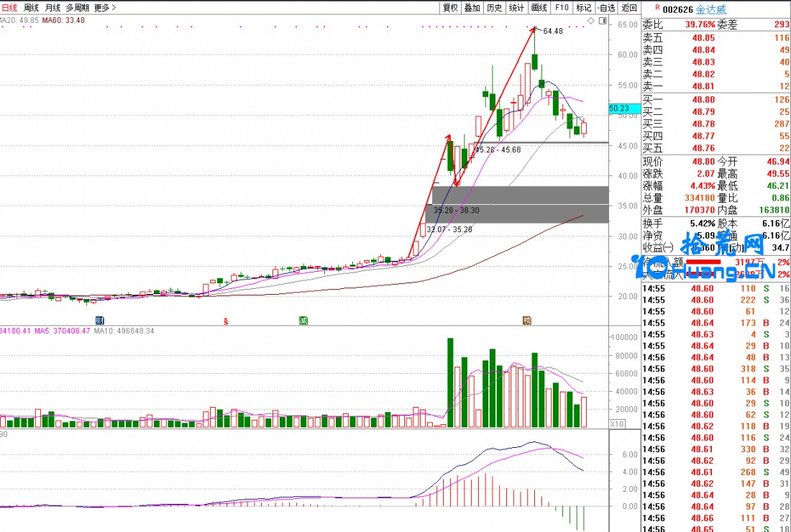The image size is (791, 532).
Task: Click 卖三 ask price 48.83
Action: [703, 62]
